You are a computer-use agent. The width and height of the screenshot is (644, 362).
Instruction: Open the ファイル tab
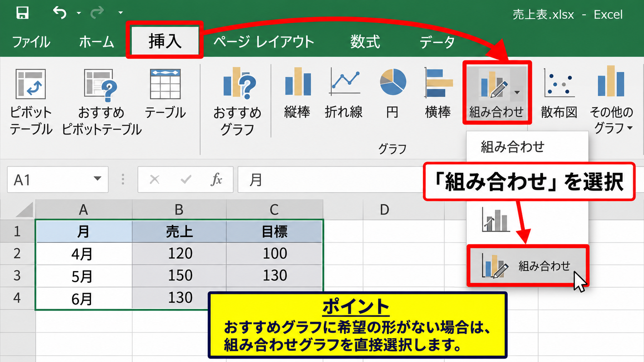(31, 42)
